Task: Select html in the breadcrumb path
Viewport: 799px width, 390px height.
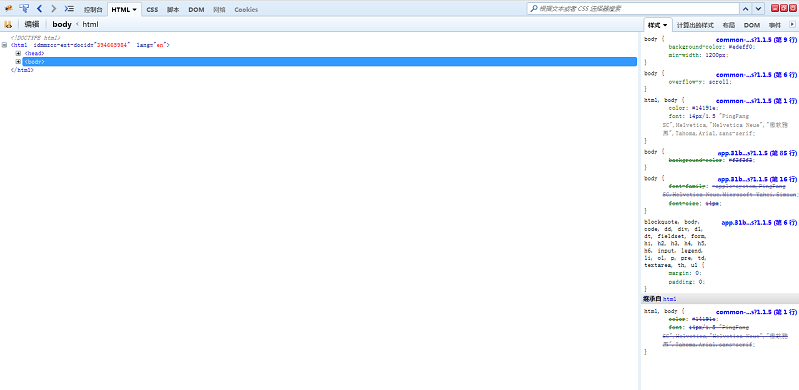Action: [90, 24]
